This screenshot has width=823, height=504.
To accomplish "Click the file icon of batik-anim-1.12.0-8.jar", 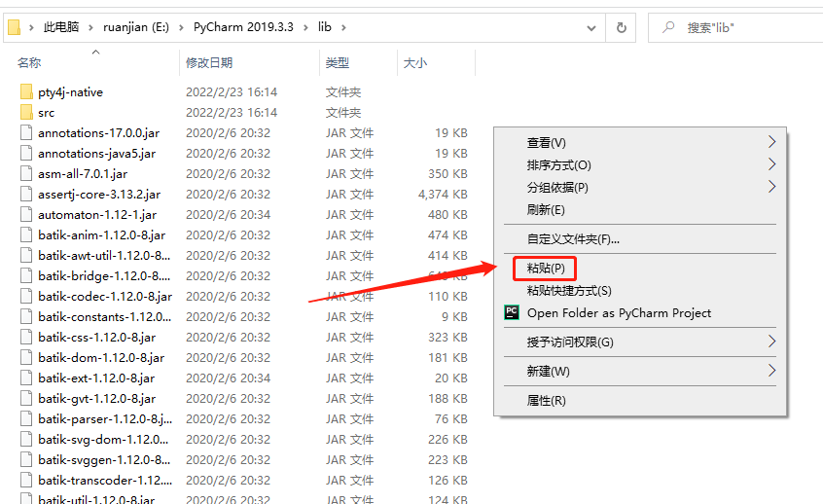I will 26,235.
